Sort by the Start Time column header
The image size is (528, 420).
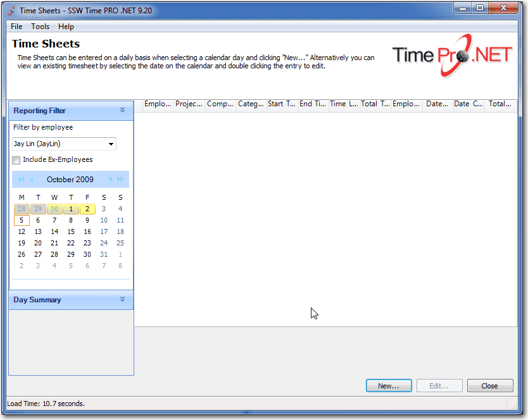pos(282,104)
